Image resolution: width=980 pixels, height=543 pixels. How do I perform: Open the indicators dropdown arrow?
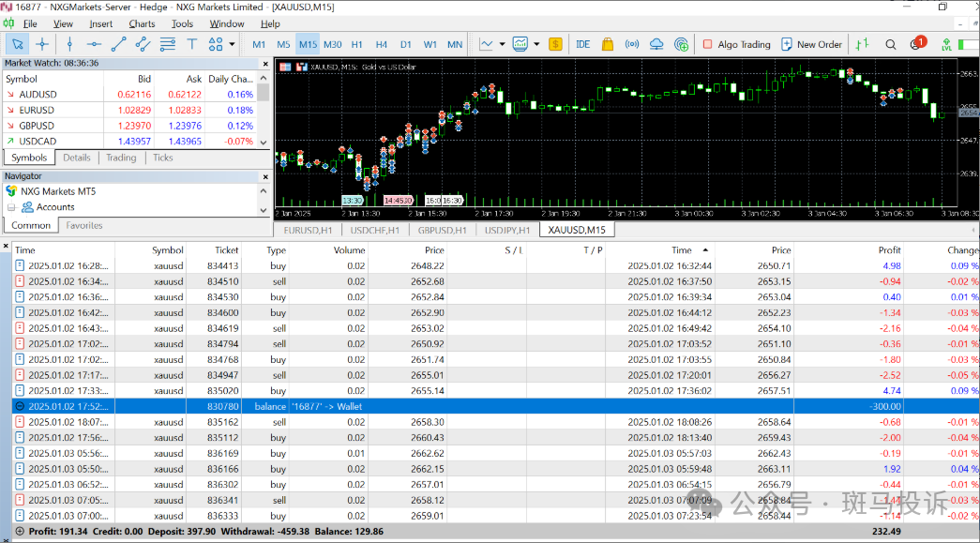(x=536, y=44)
